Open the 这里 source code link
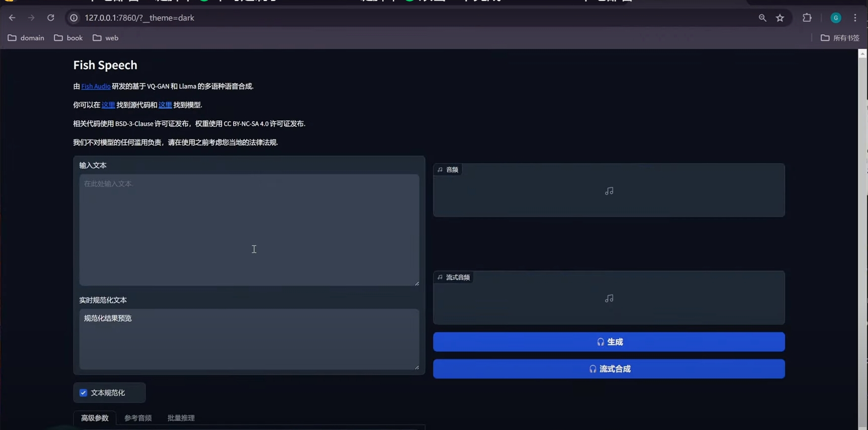Screen dimensions: 868x430 (108, 105)
